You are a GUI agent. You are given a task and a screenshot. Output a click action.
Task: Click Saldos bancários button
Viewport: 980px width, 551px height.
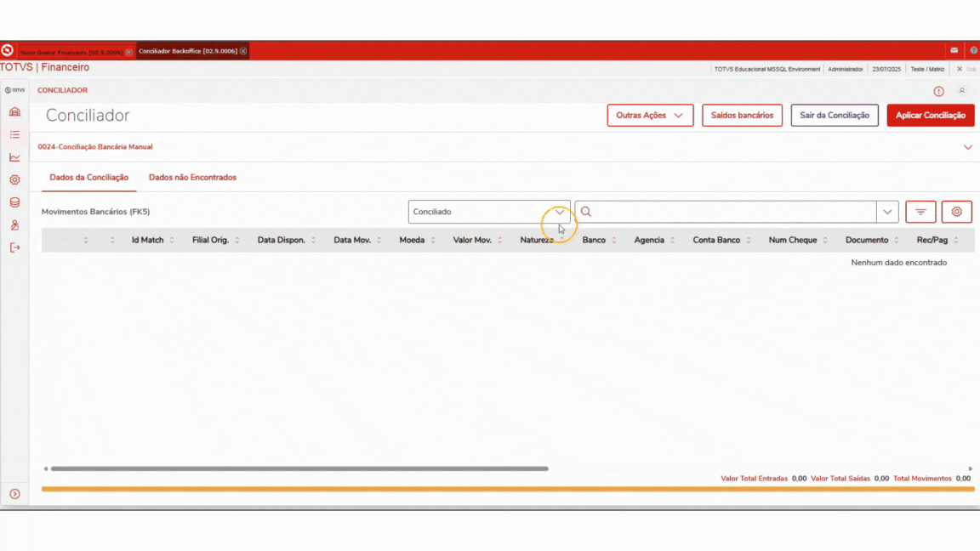[x=742, y=116]
